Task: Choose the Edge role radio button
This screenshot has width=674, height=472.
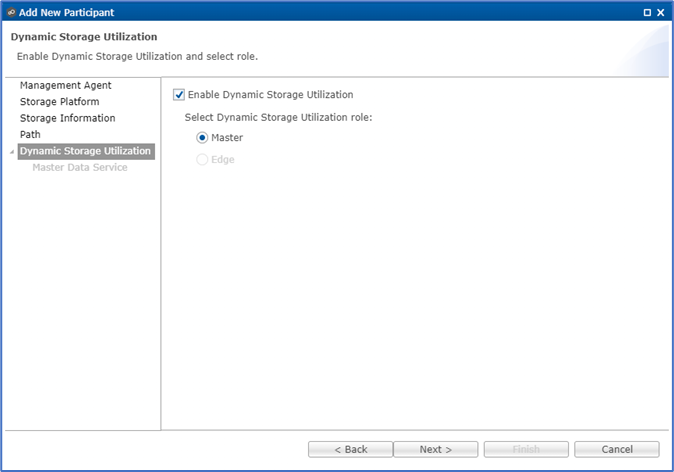Action: pyautogui.click(x=203, y=160)
